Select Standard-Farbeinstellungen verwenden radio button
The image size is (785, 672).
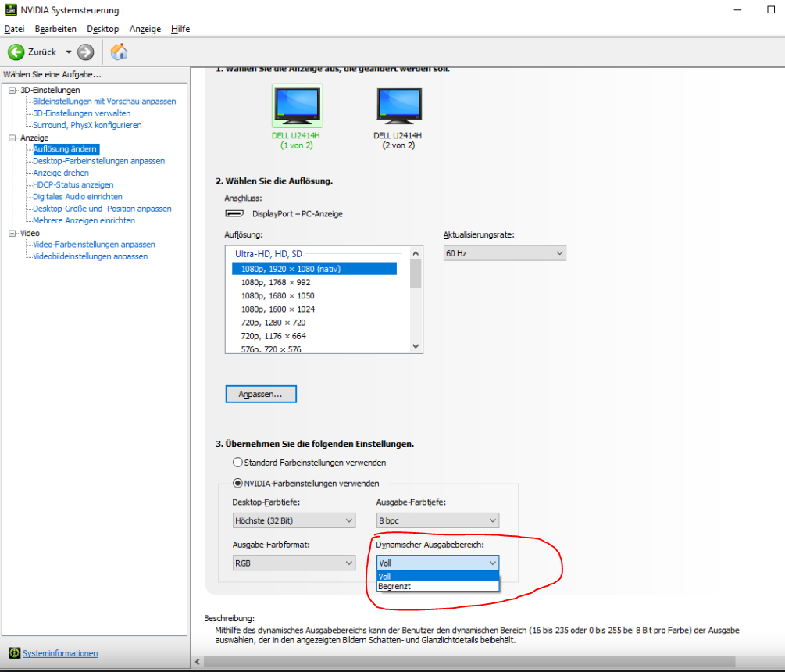(x=237, y=462)
